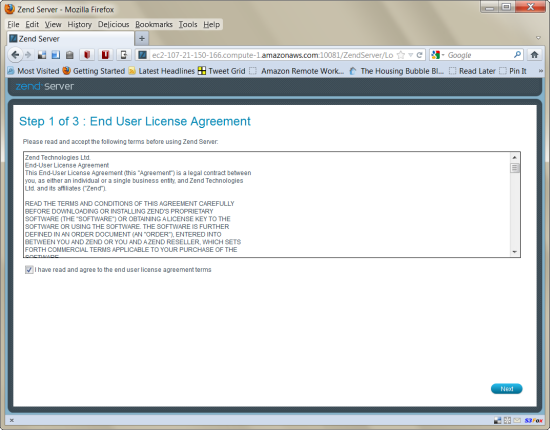Screen dimensions: 550x430
Task: Open the Tools menu
Action: [188, 25]
